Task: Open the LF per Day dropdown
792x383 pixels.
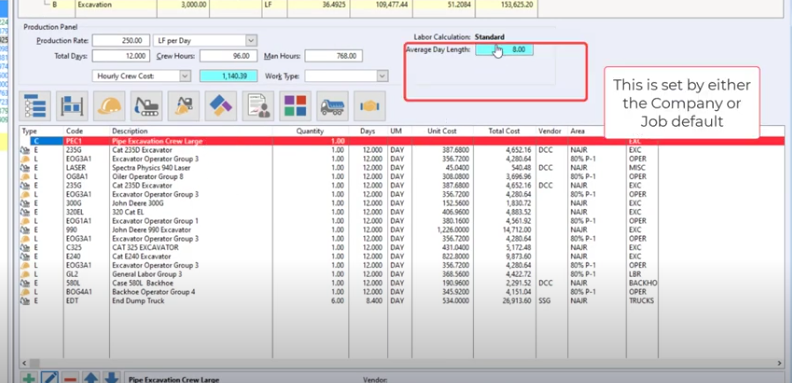Action: coord(252,40)
